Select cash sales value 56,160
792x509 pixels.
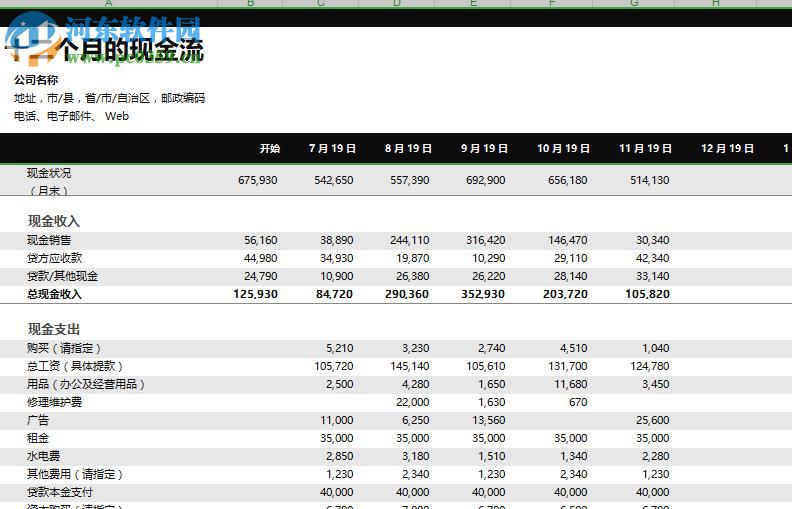click(x=261, y=240)
